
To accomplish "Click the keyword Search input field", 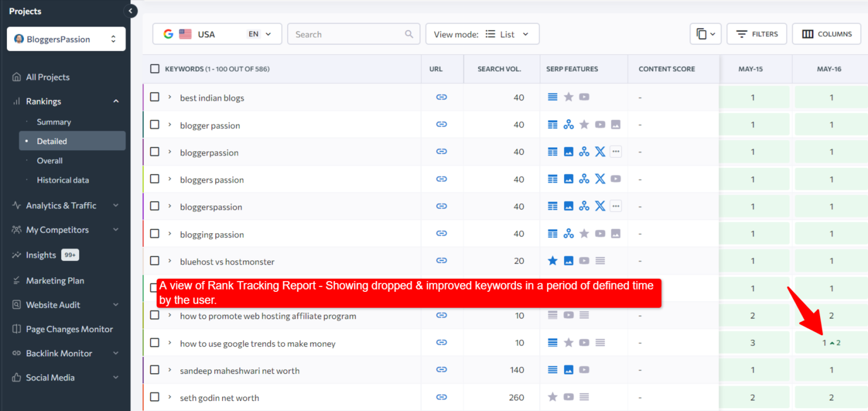I will [345, 34].
